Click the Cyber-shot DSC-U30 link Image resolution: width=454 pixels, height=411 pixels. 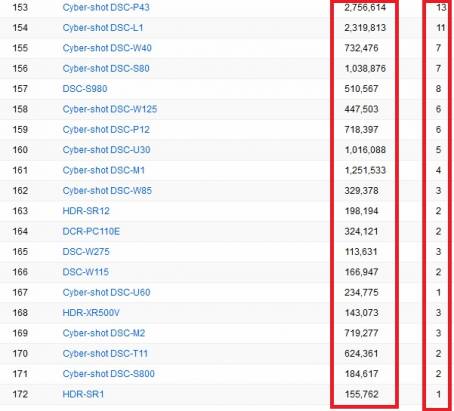click(x=106, y=150)
